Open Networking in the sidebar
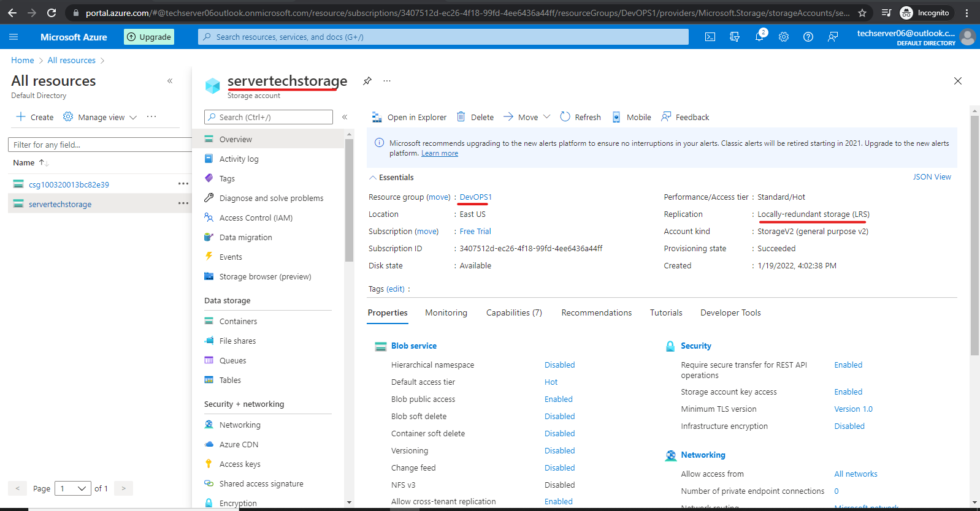This screenshot has height=511, width=980. coord(240,425)
